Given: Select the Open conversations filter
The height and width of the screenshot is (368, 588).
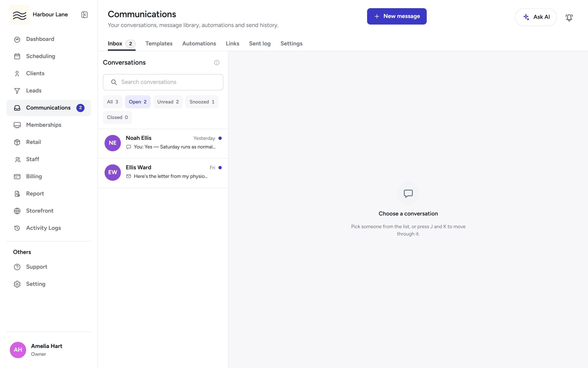Looking at the screenshot, I should click(x=138, y=102).
